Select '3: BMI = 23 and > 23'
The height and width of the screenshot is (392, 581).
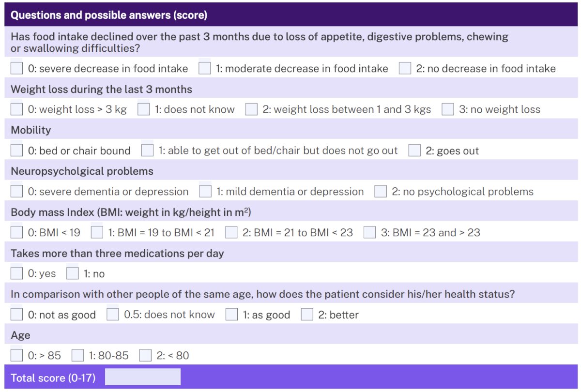[370, 232]
